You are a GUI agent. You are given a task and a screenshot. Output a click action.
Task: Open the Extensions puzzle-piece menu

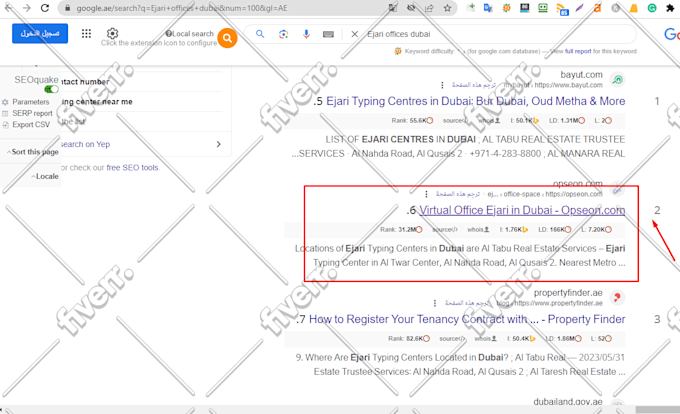670,8
